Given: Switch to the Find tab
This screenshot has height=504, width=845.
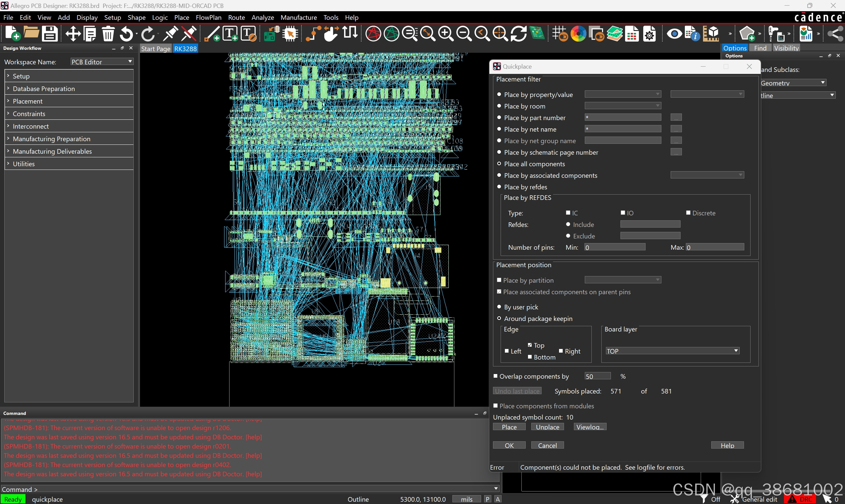Looking at the screenshot, I should click(x=760, y=48).
